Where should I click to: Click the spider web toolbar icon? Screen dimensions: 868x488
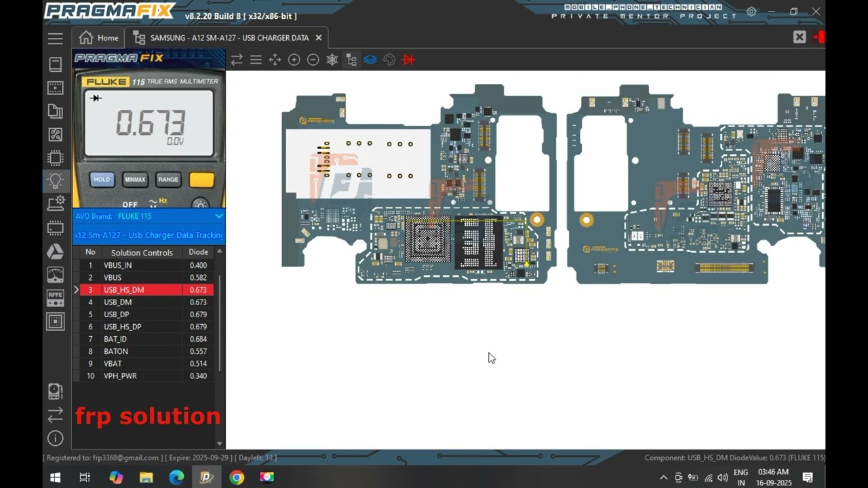coord(332,60)
